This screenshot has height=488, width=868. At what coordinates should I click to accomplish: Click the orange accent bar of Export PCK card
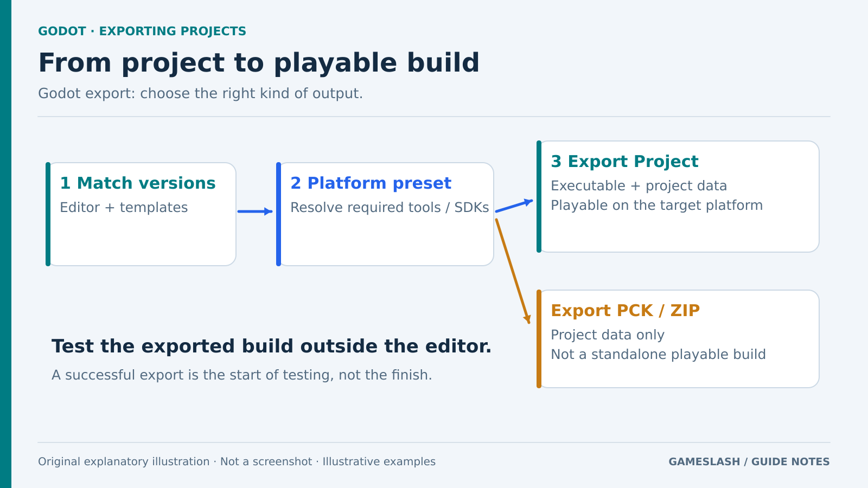point(539,339)
